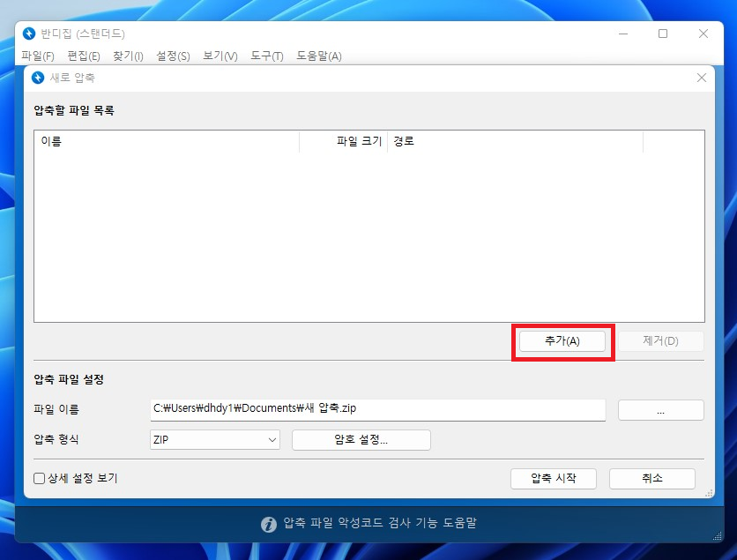The height and width of the screenshot is (560, 737).
Task: Open the 보기(V) menu
Action: (x=220, y=56)
